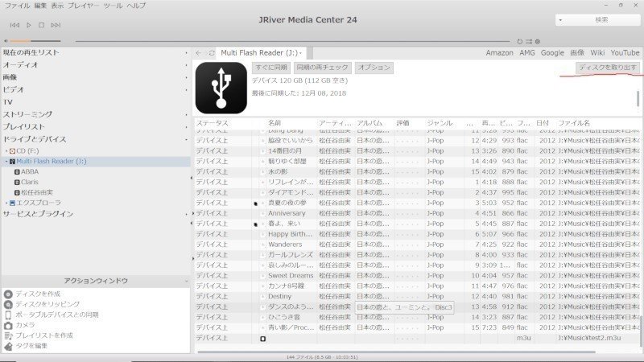Screen dimensions: 644x362
Task: Click the large USB device image
Action: pos(221,88)
